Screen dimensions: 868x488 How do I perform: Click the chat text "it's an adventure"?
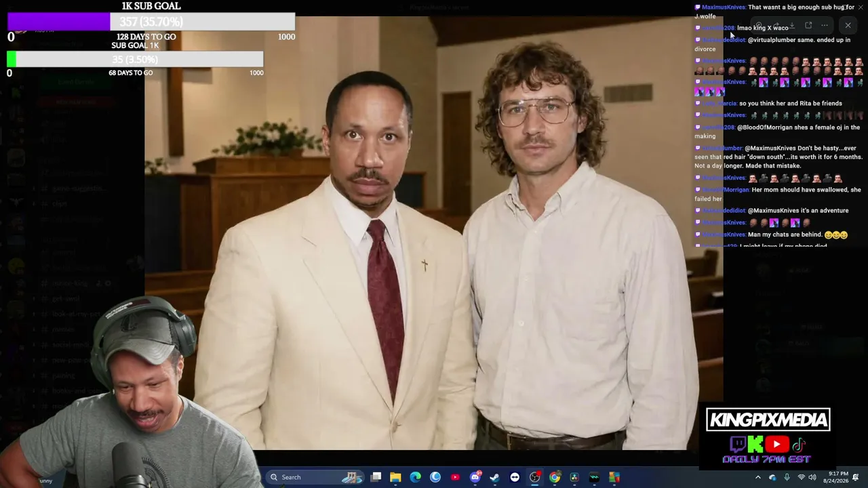point(825,211)
